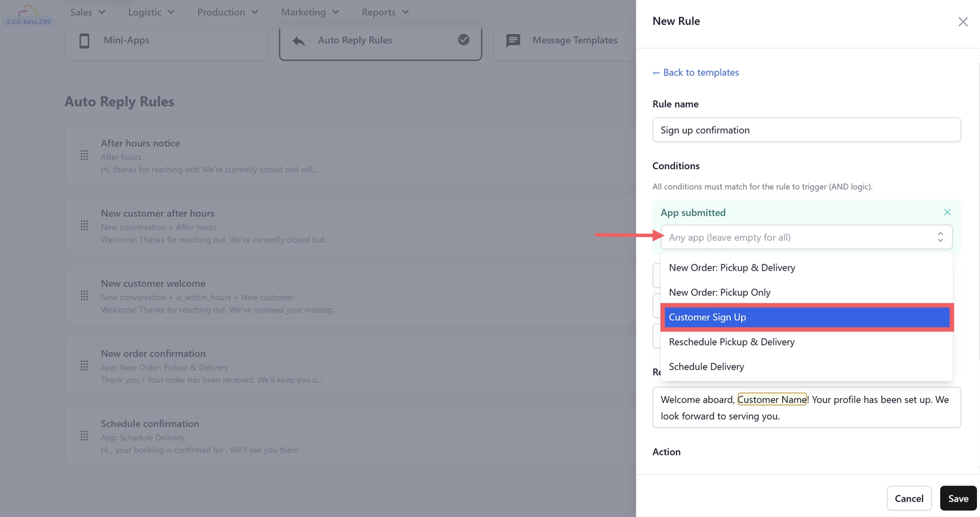The width and height of the screenshot is (980, 517).
Task: Click the checkmark badge on Auto Reply Rules
Action: click(464, 40)
